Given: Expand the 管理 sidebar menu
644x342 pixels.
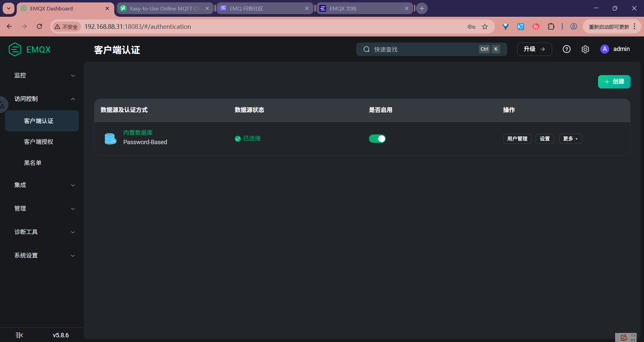Looking at the screenshot, I should coord(42,209).
